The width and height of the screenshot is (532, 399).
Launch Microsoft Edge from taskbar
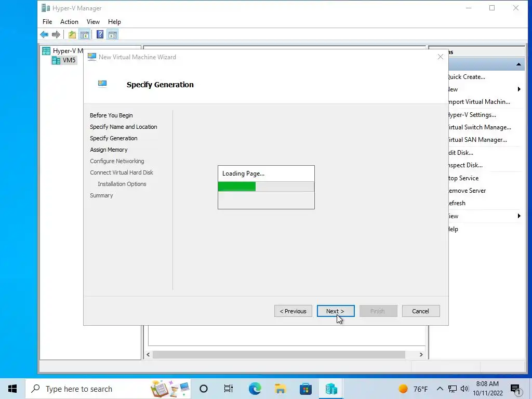pyautogui.click(x=255, y=389)
